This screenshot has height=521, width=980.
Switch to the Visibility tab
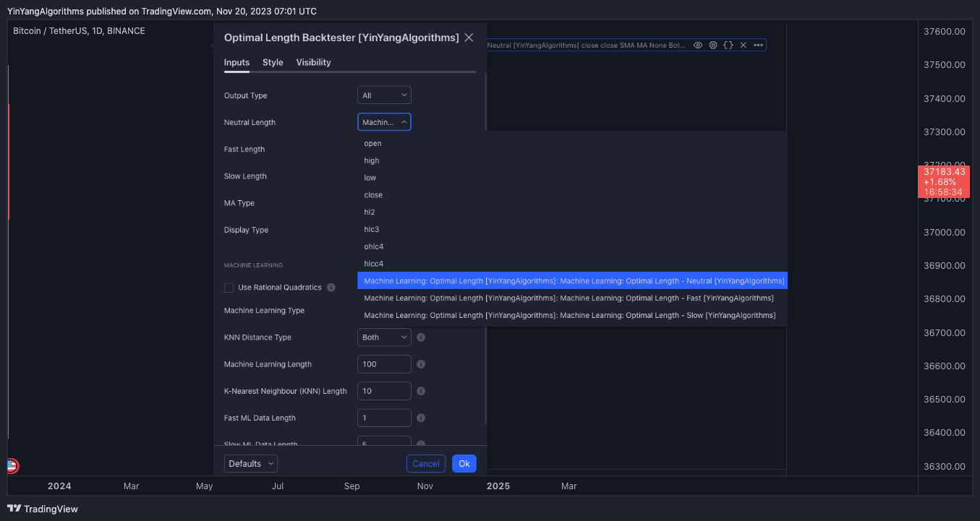(x=313, y=62)
